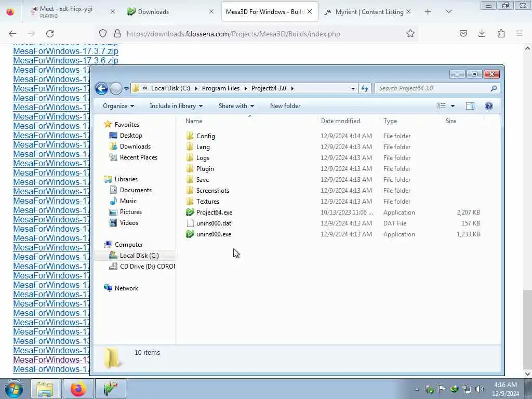The width and height of the screenshot is (532, 399).
Task: Select the Save folder icon
Action: click(x=190, y=179)
